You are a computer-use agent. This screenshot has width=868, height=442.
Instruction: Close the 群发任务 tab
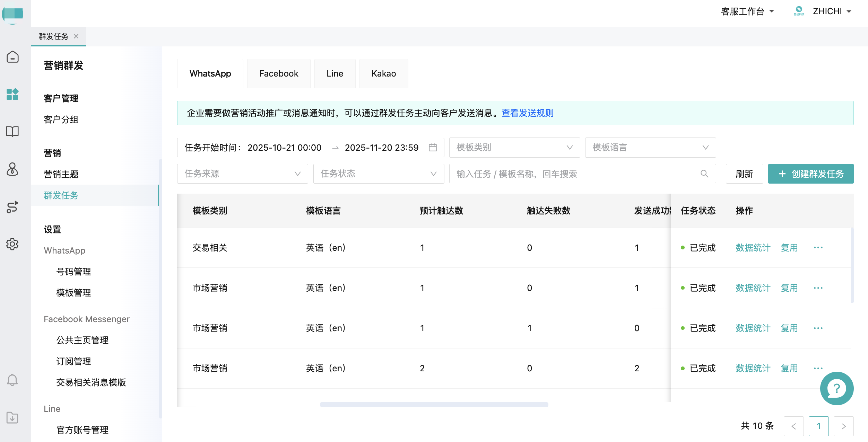[x=76, y=36]
